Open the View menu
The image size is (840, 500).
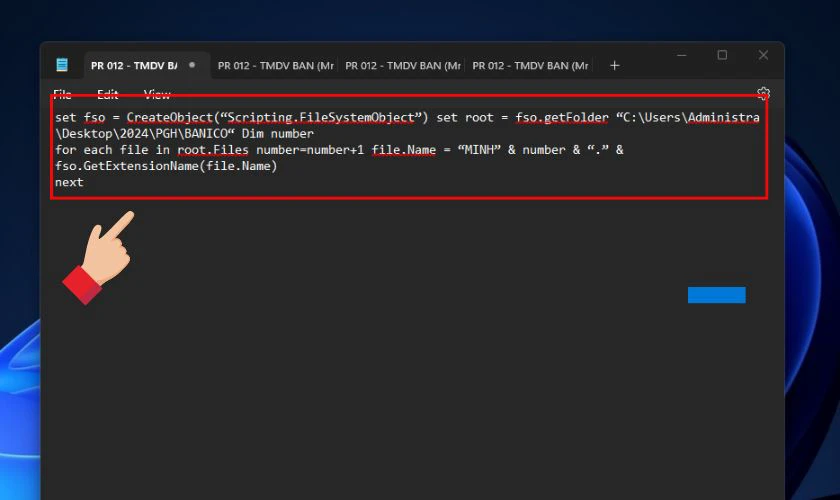[x=157, y=94]
